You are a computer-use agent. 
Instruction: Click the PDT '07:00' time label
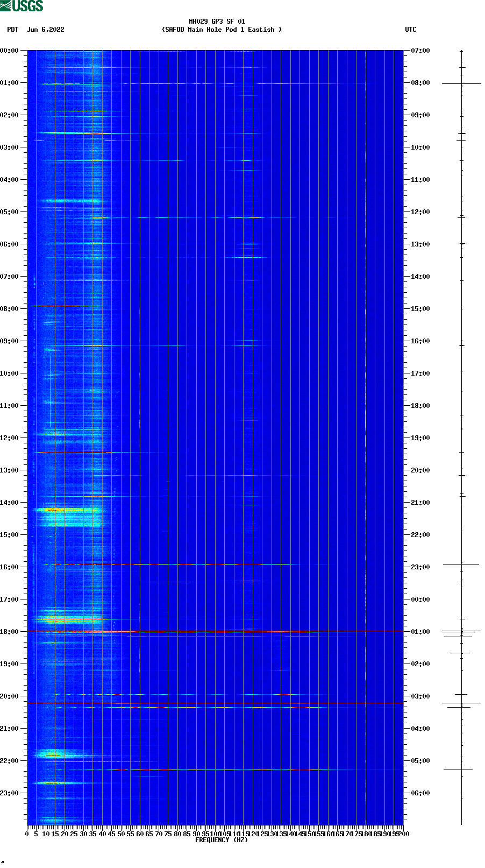tap(9, 277)
